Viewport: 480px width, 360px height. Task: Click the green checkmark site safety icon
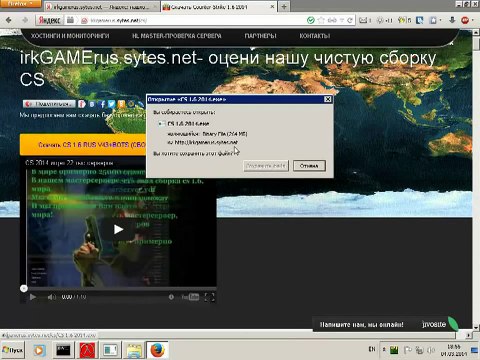311,20
